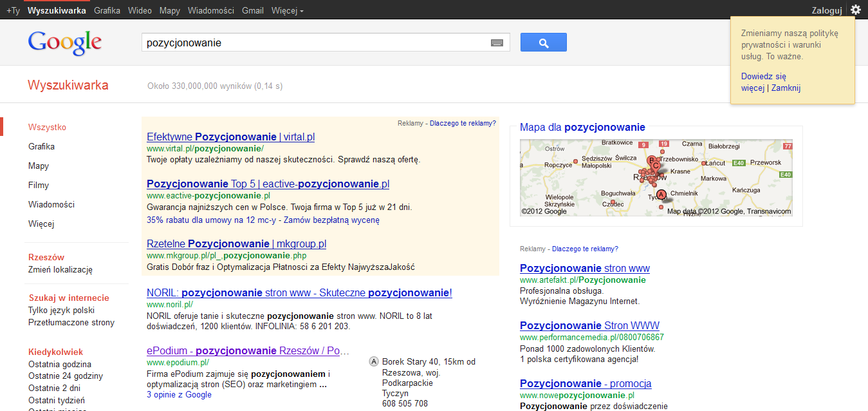Select Wyszukiwarka in the top bar
The height and width of the screenshot is (411, 868).
57,10
